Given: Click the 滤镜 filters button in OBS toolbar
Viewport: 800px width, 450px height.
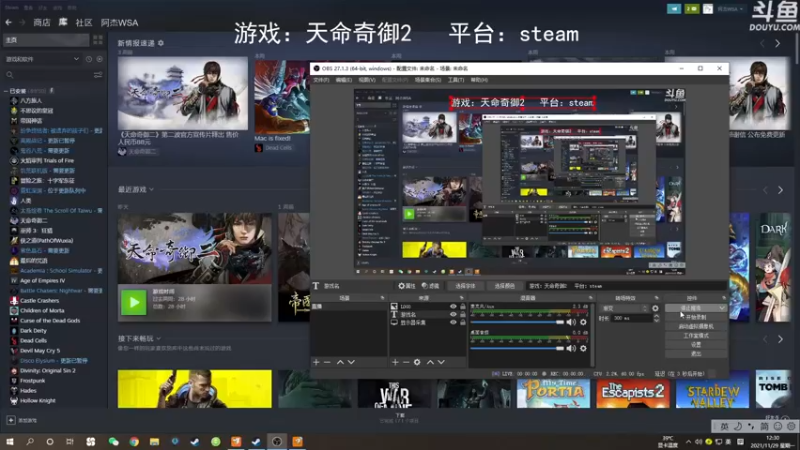Looking at the screenshot, I should [431, 286].
